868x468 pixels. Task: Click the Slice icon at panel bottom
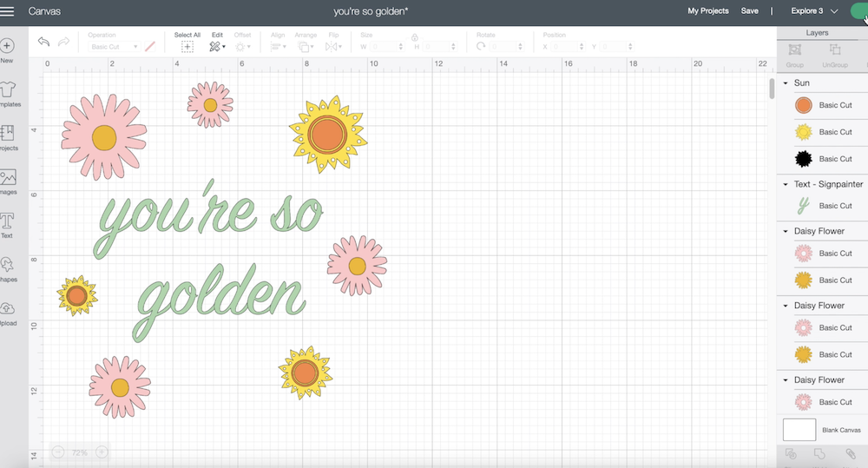point(791,454)
